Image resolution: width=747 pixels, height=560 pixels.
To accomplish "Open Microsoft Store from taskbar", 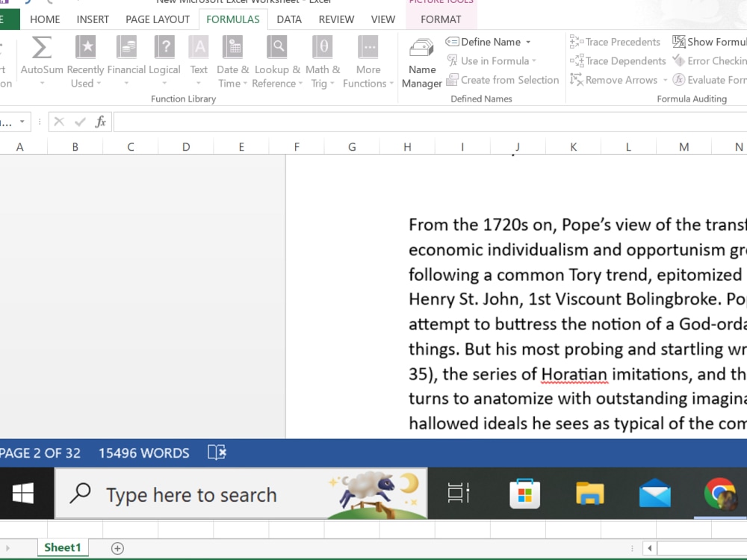I will point(524,494).
